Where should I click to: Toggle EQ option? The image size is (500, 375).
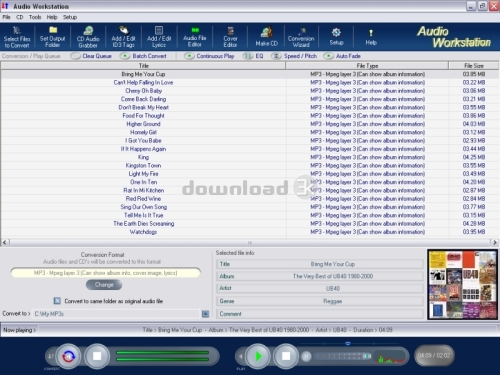[253, 56]
